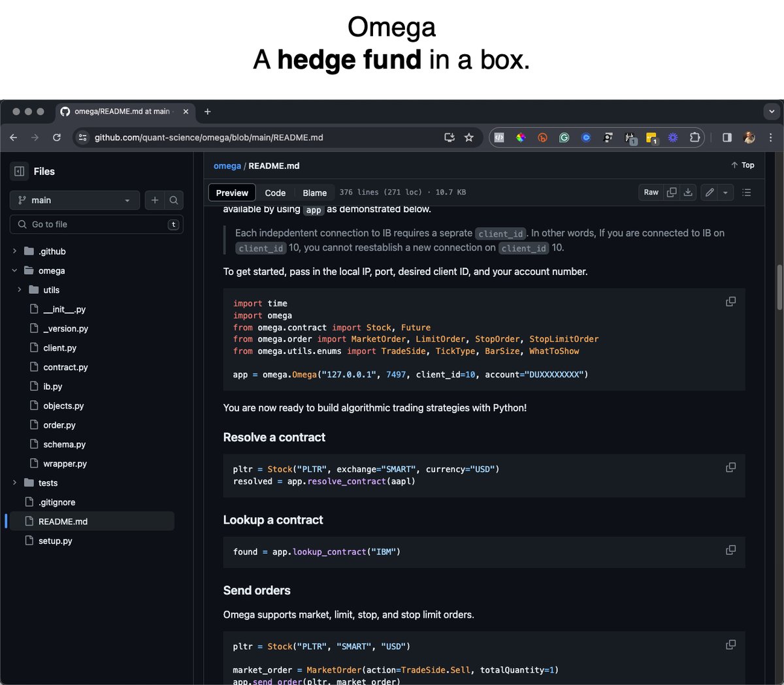Open objects.py file
The image size is (784, 685).
pyautogui.click(x=63, y=406)
